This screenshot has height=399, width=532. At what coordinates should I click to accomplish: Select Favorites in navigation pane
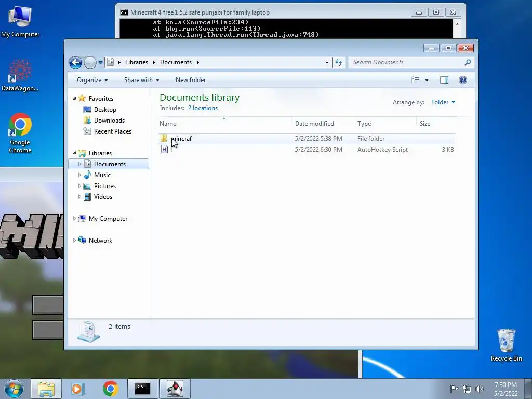[101, 99]
